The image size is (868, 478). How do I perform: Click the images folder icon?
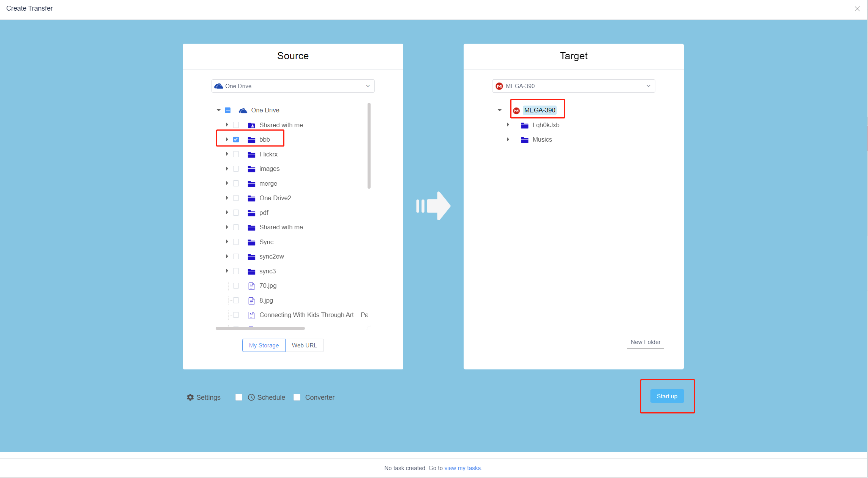point(251,168)
